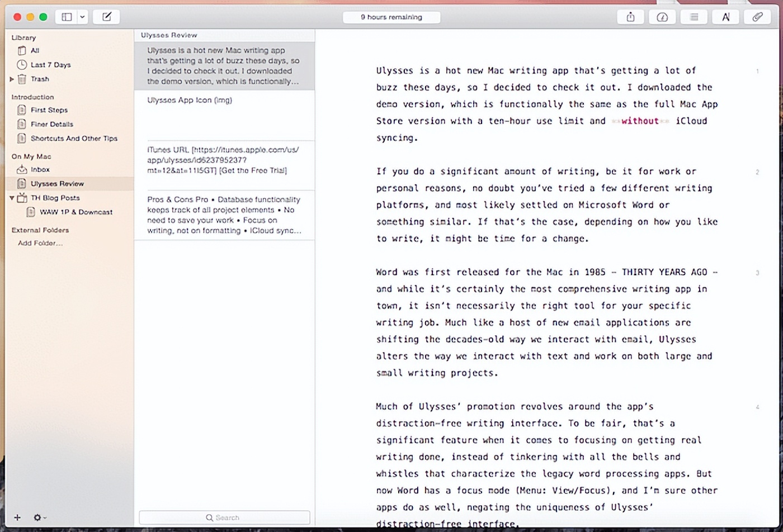Image resolution: width=783 pixels, height=532 pixels.
Task: Click the TH Blog Posts folder icon
Action: tap(22, 198)
